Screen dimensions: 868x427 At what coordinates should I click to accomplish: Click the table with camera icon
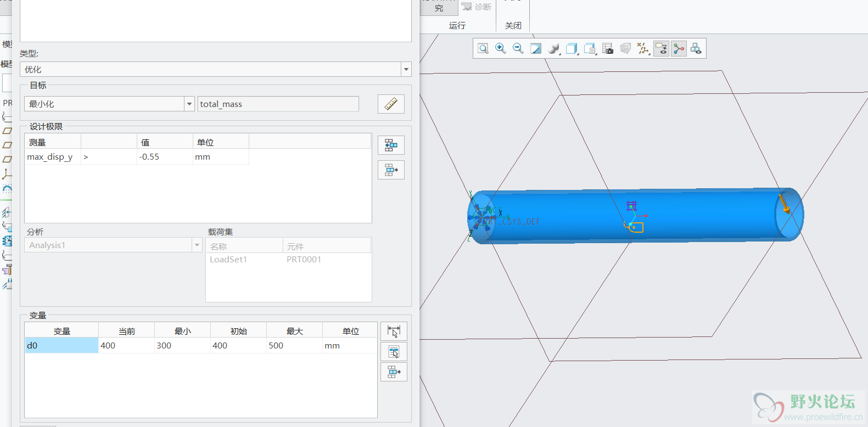point(608,49)
